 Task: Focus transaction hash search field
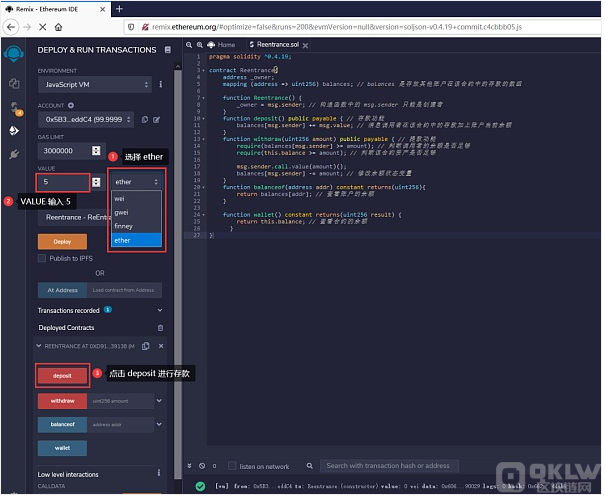coord(389,466)
